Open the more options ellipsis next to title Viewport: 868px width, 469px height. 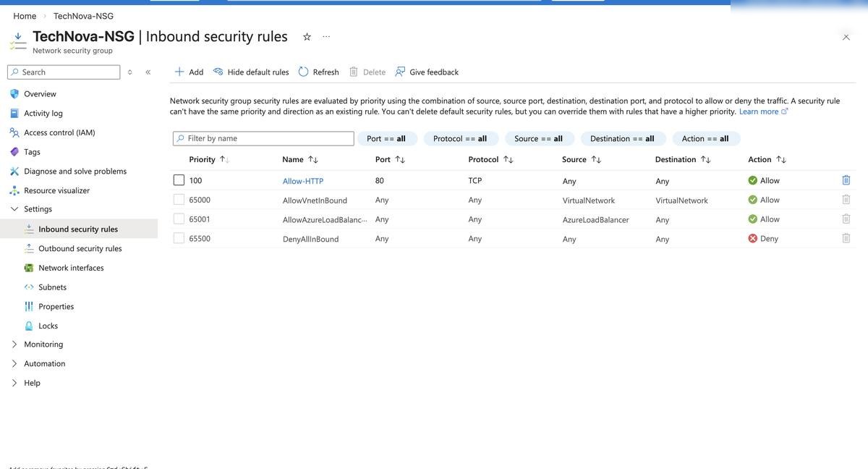326,37
